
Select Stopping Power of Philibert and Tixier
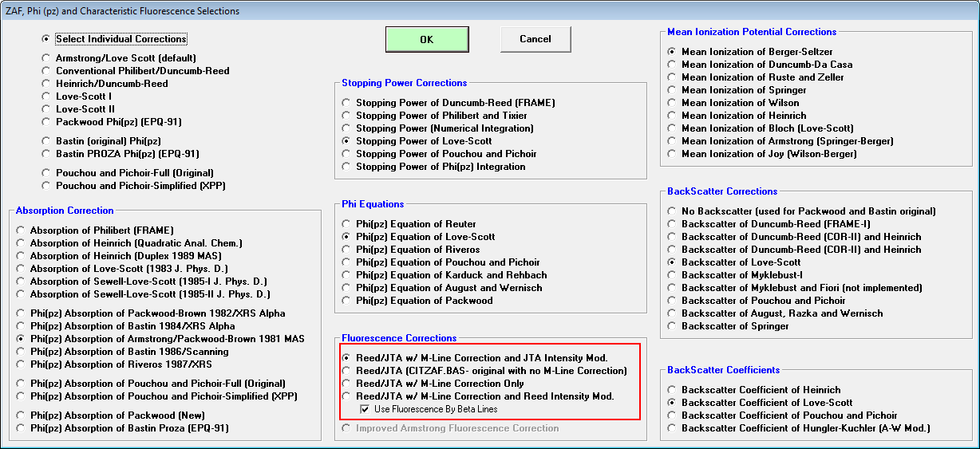click(x=346, y=116)
